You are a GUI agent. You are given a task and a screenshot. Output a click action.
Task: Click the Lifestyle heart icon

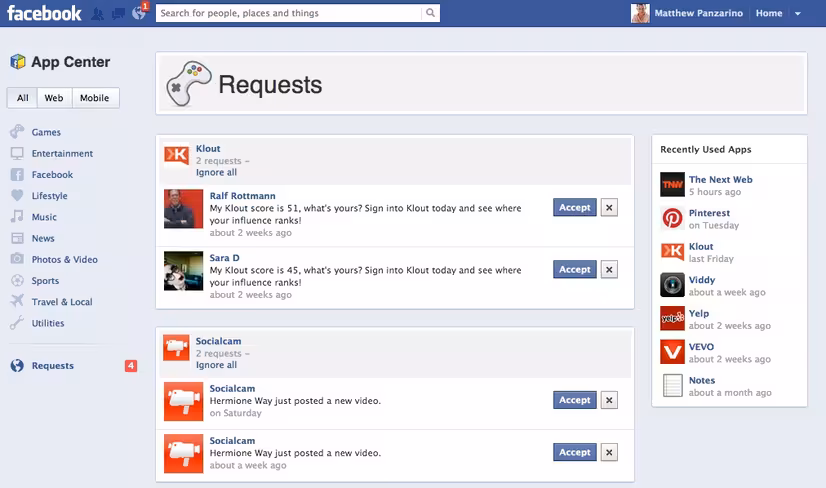[17, 196]
